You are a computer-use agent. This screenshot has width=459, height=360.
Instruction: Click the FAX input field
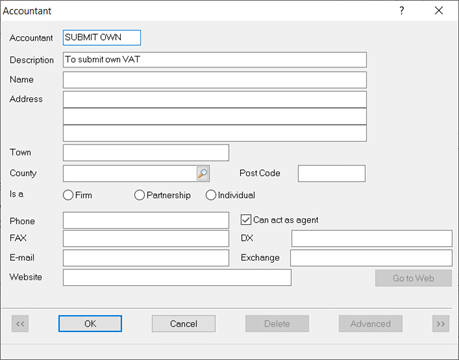coord(146,238)
